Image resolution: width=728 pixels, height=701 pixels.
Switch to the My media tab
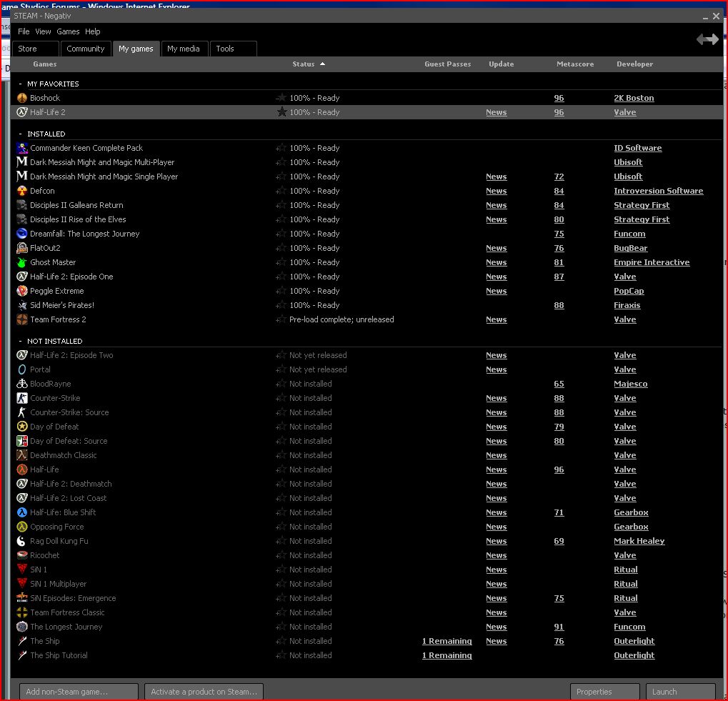[x=184, y=49]
